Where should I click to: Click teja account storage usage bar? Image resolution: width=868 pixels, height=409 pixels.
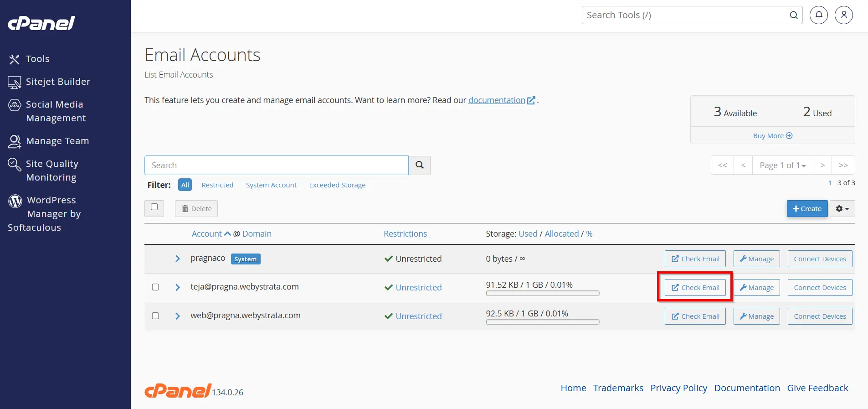(543, 293)
